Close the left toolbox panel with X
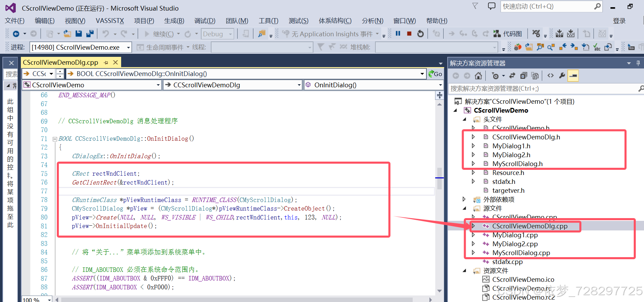 tap(11, 63)
